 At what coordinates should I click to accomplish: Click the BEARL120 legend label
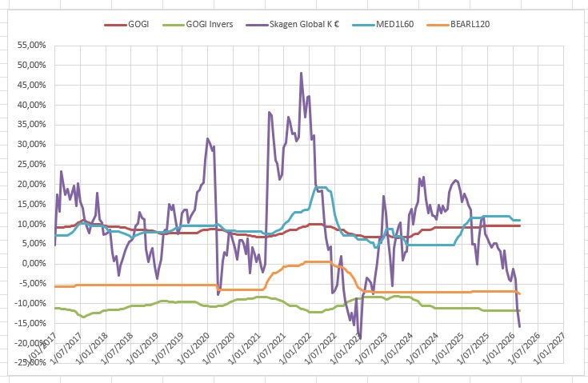(x=470, y=24)
